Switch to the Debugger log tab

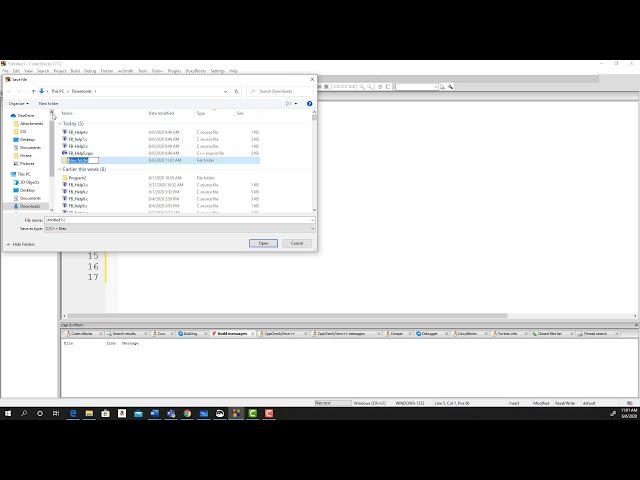427,334
